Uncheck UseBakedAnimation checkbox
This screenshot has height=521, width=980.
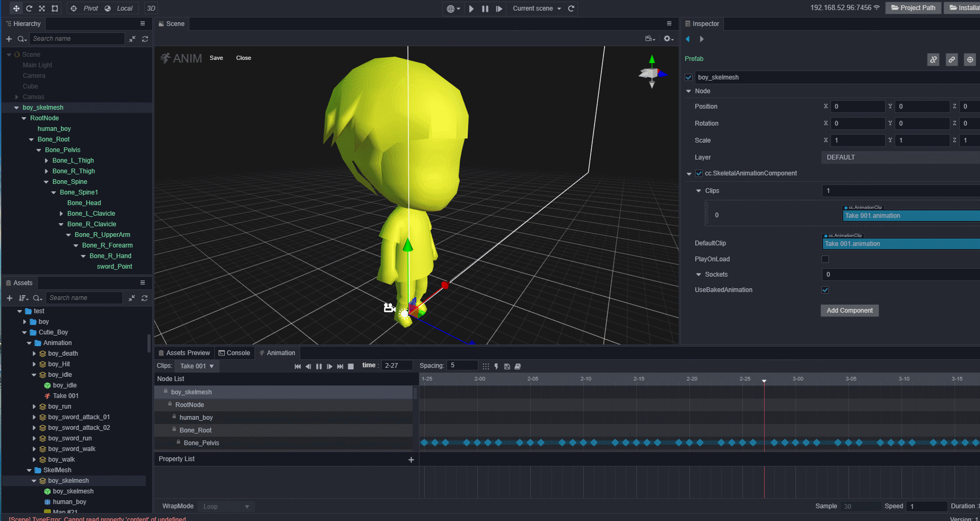pyautogui.click(x=825, y=290)
